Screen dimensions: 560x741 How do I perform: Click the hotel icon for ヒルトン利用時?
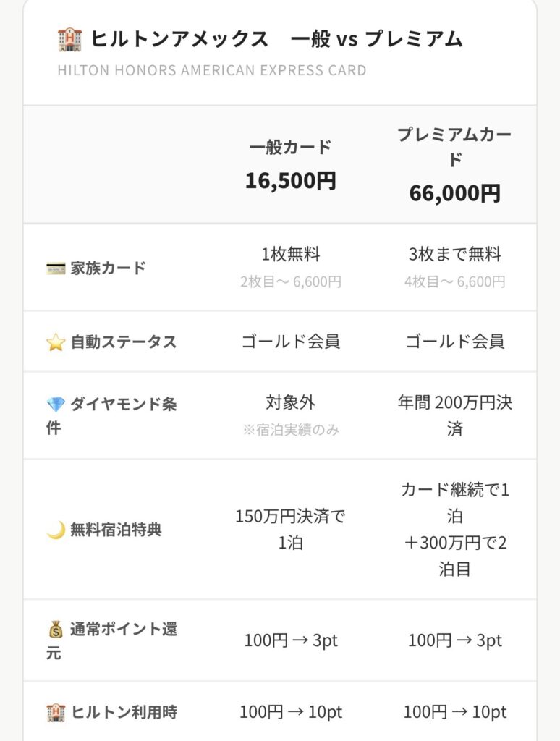click(x=56, y=713)
